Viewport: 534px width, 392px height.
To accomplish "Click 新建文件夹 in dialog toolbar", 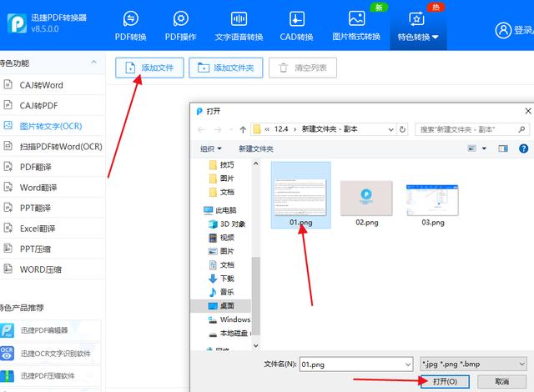I will pyautogui.click(x=256, y=148).
